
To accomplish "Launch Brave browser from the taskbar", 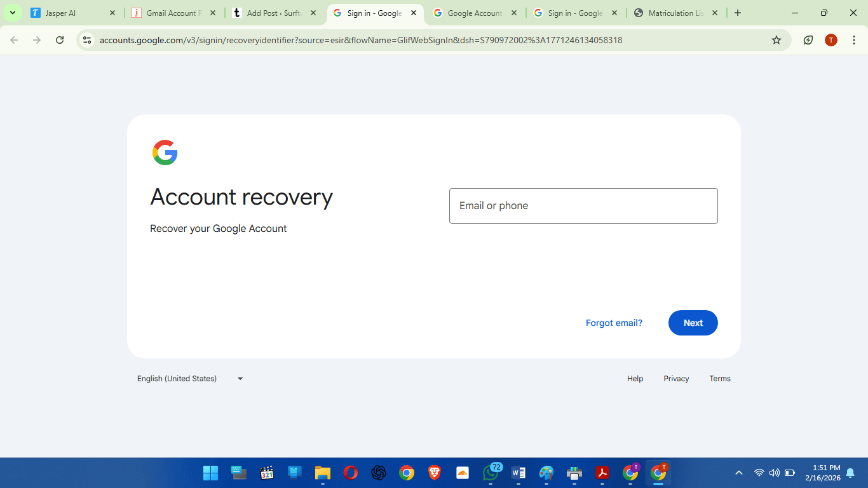I will point(435,473).
